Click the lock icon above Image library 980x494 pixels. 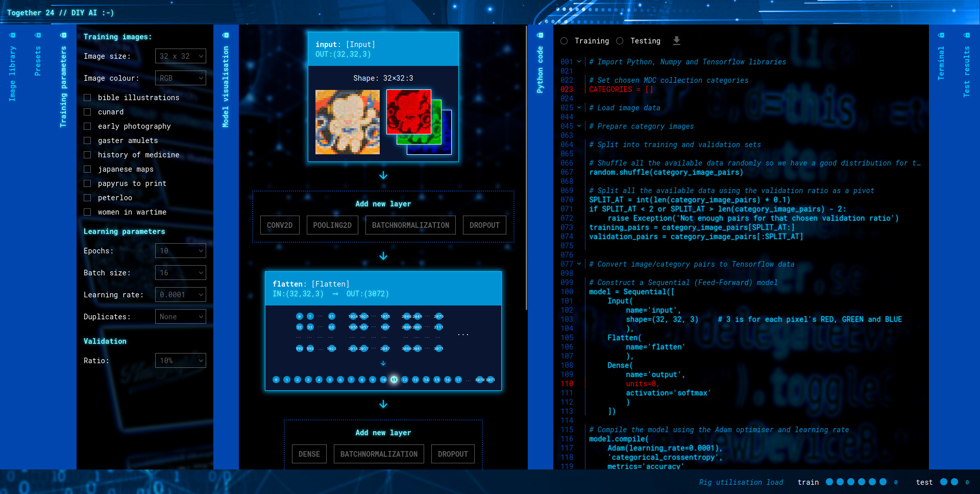12,35
